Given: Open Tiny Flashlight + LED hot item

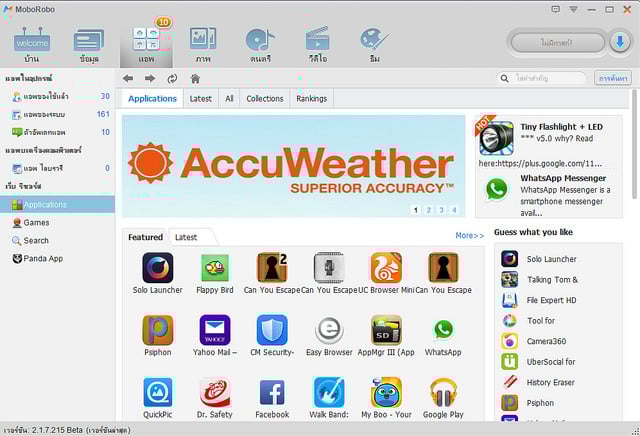Looking at the screenshot, I should tap(549, 141).
